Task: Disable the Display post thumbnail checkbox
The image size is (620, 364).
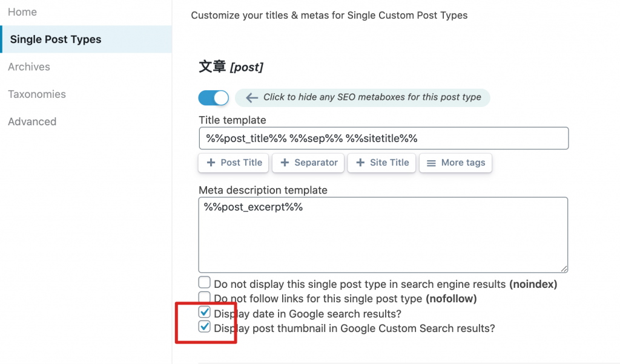Action: (205, 328)
